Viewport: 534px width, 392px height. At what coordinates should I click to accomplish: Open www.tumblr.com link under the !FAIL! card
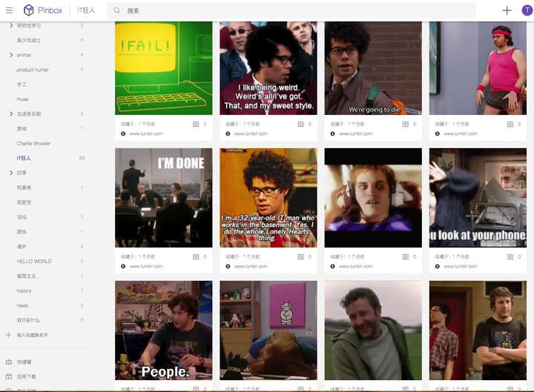[x=146, y=133]
